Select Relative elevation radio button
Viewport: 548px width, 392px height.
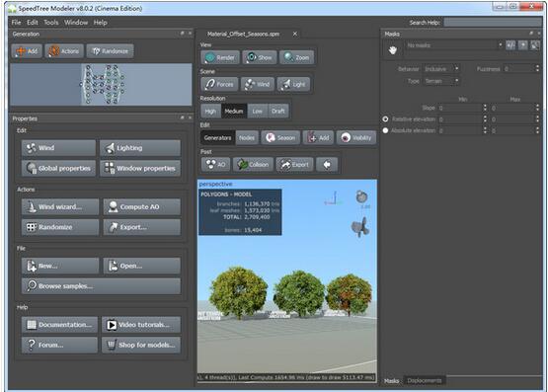[x=385, y=119]
